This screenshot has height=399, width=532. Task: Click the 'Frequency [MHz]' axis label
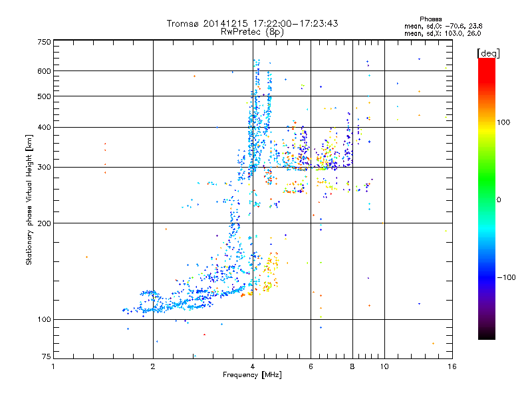(252, 375)
